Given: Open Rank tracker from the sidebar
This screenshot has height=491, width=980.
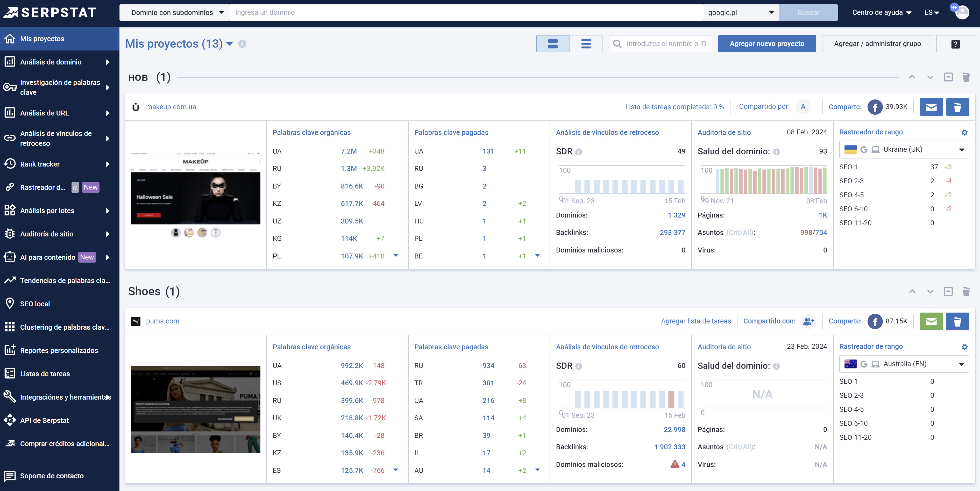Looking at the screenshot, I should pos(40,164).
